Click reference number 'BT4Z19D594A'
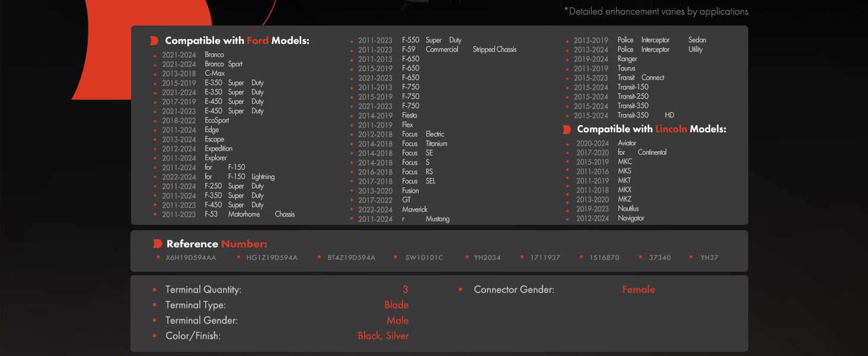Screen dimensions: 868x356 coord(352,258)
